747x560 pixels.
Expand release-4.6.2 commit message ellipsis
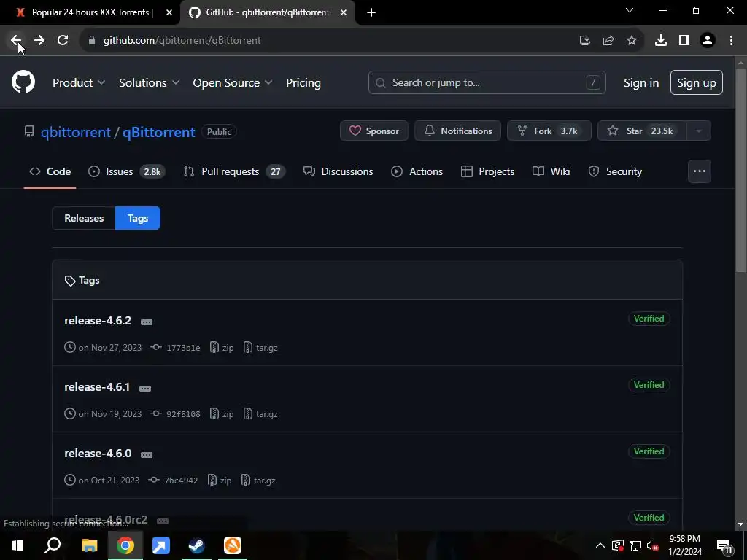pos(147,322)
